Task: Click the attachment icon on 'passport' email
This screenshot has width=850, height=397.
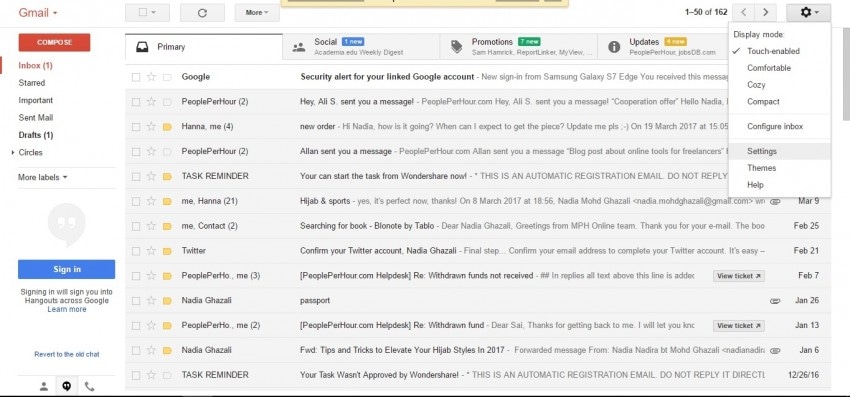Action: [775, 301]
